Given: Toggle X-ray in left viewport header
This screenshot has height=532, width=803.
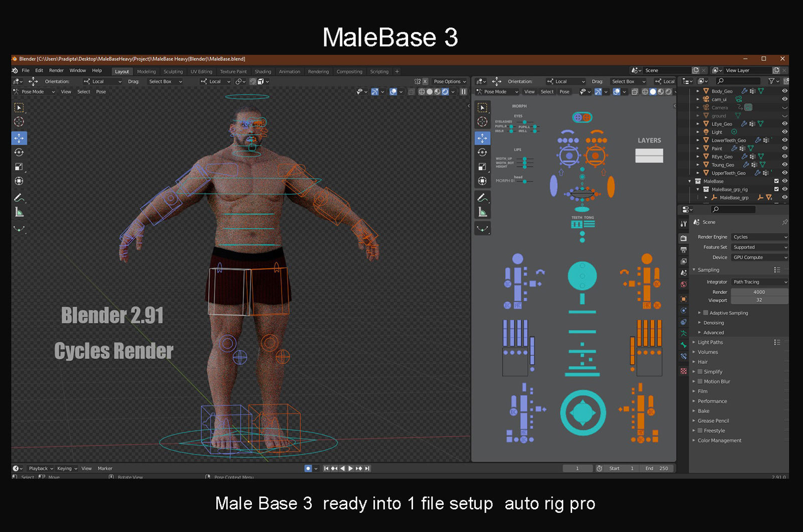Looking at the screenshot, I should click(x=411, y=92).
